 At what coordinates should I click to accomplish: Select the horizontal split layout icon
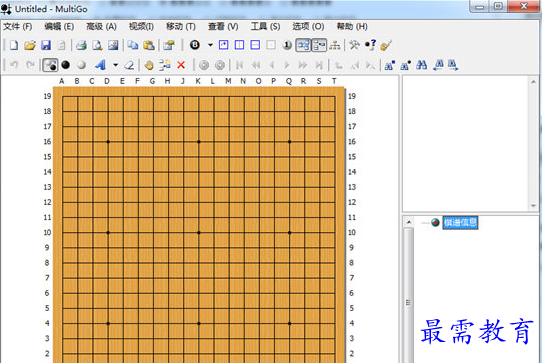coord(255,45)
